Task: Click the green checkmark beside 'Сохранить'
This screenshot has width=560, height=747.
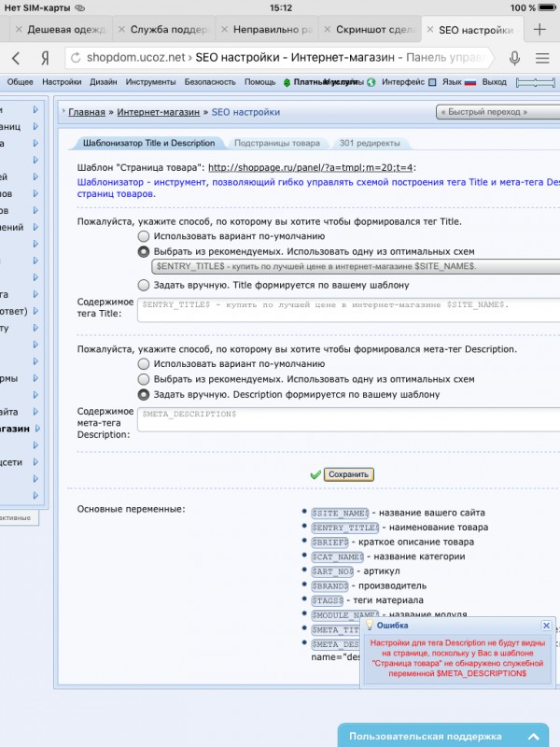Action: (315, 475)
